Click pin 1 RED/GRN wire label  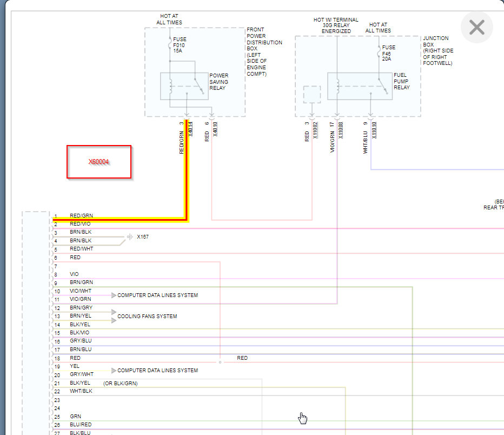(81, 215)
